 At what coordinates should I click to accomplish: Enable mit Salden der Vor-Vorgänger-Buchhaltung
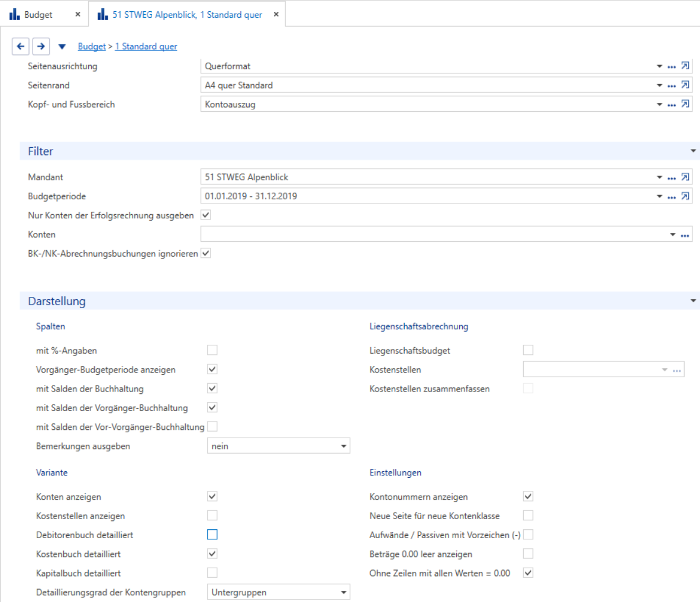coord(212,426)
